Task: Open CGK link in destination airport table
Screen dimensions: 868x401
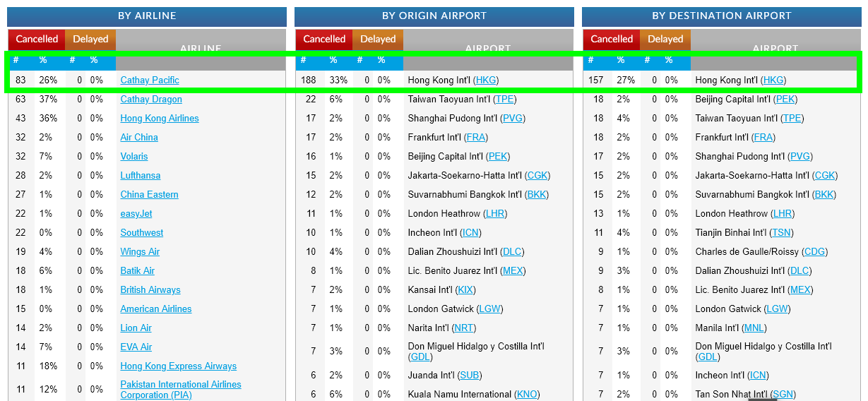Action: click(x=825, y=176)
